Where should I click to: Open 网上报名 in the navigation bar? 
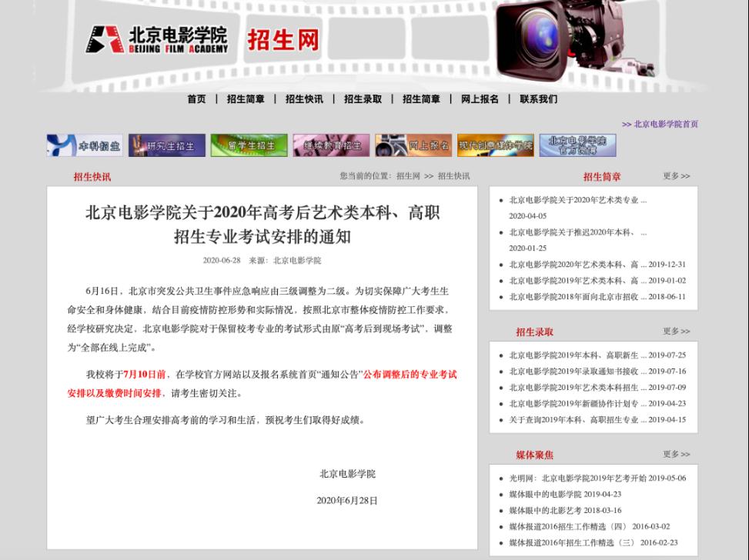point(480,99)
